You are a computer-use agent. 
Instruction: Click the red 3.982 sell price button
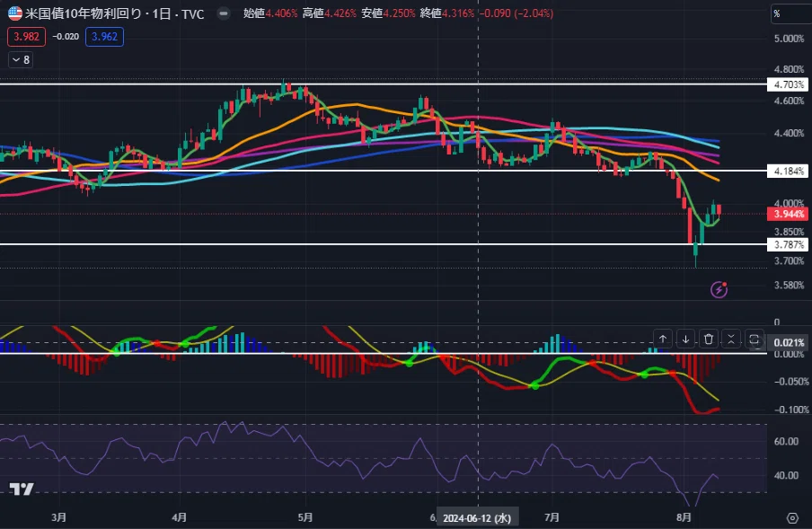point(26,37)
